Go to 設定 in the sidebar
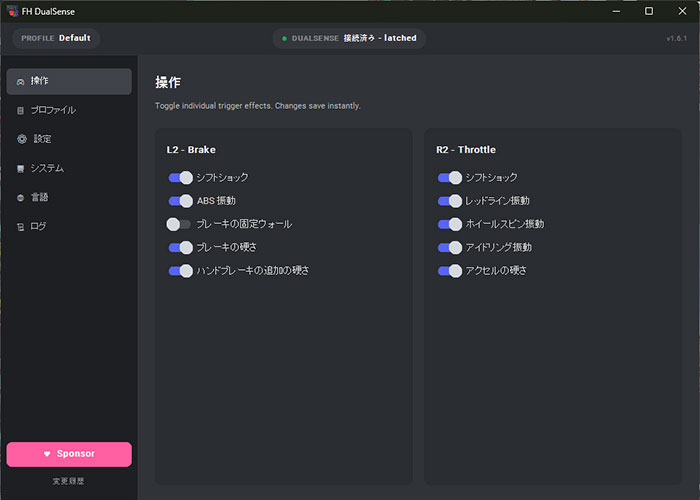700x500 pixels. point(69,139)
